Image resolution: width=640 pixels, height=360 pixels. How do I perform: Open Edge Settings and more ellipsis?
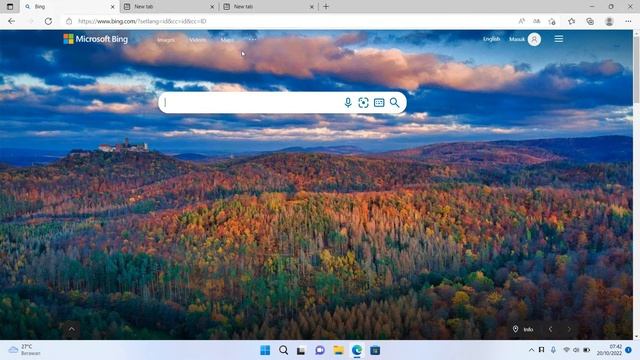tap(628, 21)
